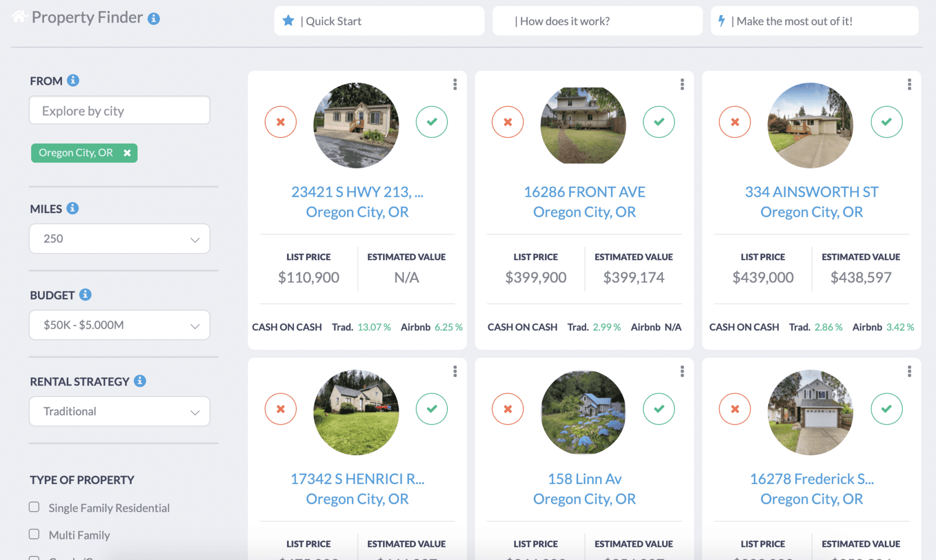Enable the Multi Family property filter

[34, 534]
